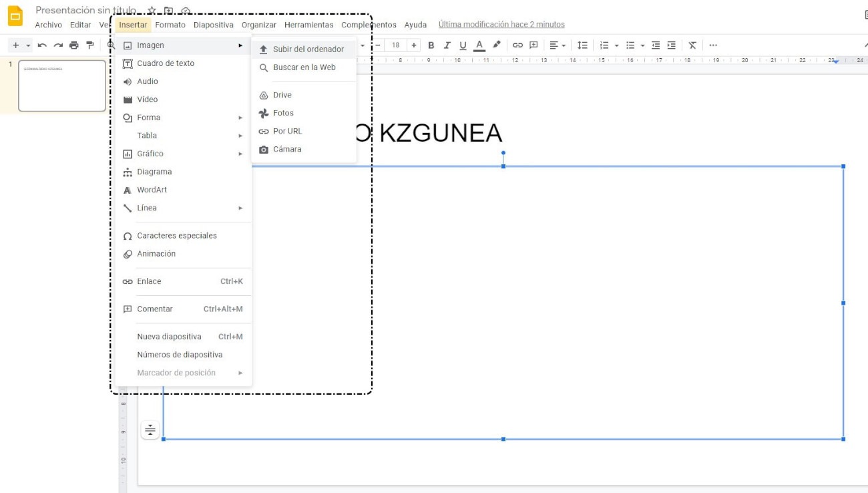Select Diagrama in Insertar menu
868x493 pixels.
tap(184, 172)
